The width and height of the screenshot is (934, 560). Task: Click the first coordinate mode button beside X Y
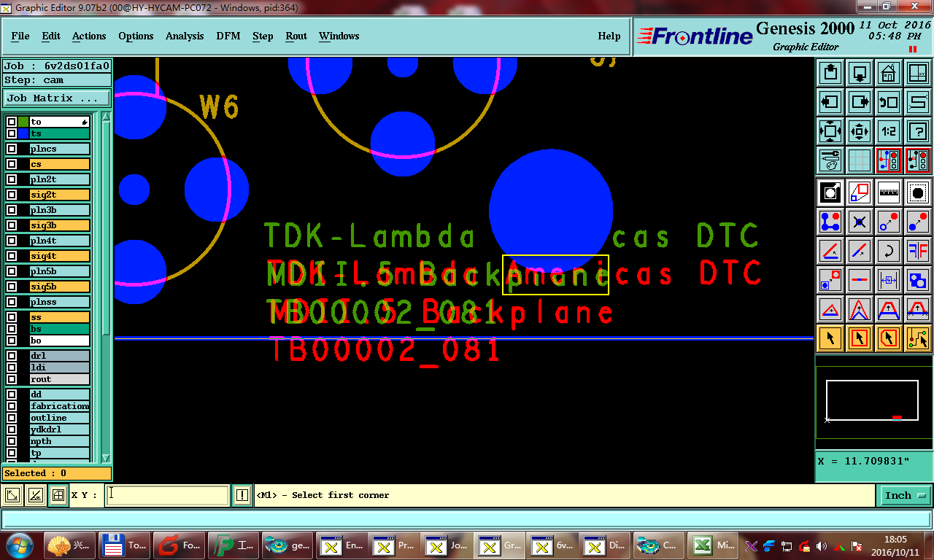pyautogui.click(x=12, y=495)
